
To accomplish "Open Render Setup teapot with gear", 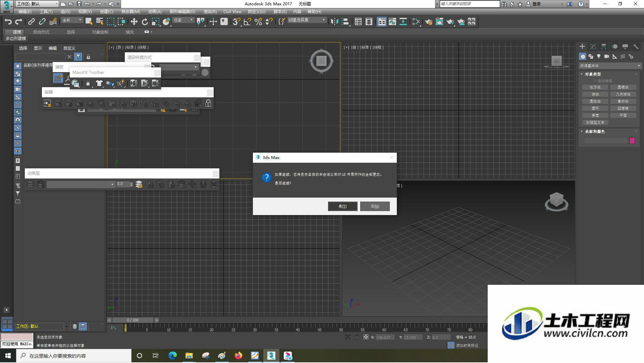I will pos(428,22).
